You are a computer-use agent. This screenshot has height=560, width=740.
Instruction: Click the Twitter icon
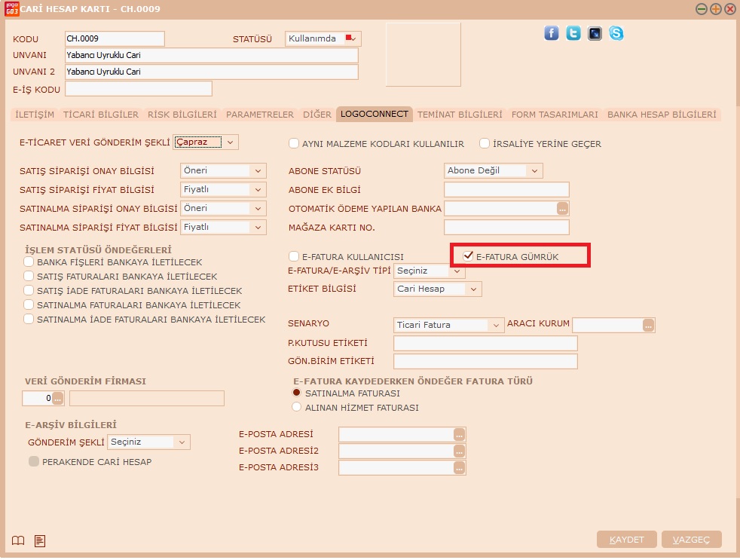pos(573,33)
